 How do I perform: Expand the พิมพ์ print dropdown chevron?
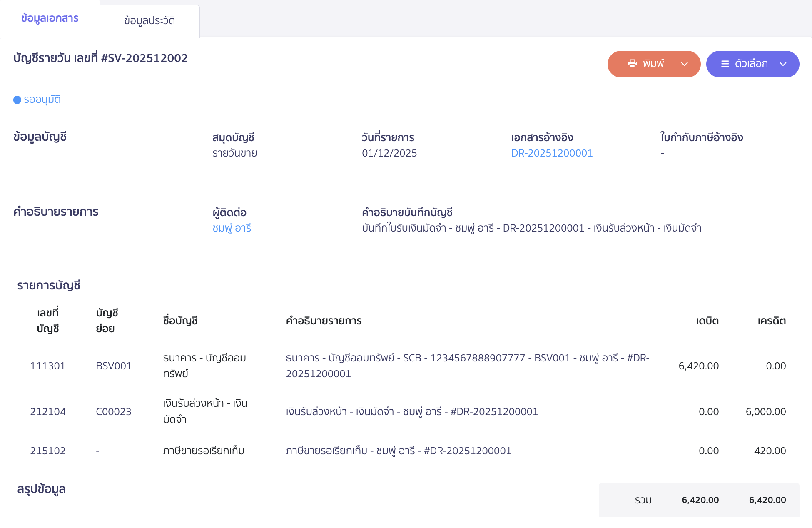click(x=684, y=65)
